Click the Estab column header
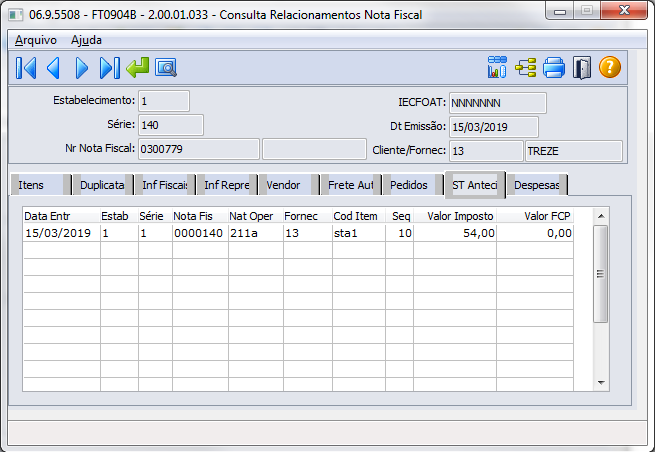Viewport: 655px width, 452px height. (119, 216)
